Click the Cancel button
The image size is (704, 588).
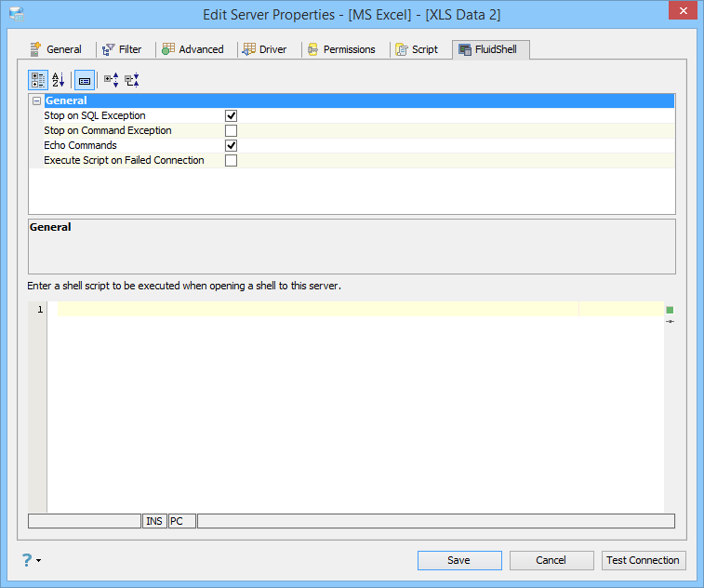[551, 560]
